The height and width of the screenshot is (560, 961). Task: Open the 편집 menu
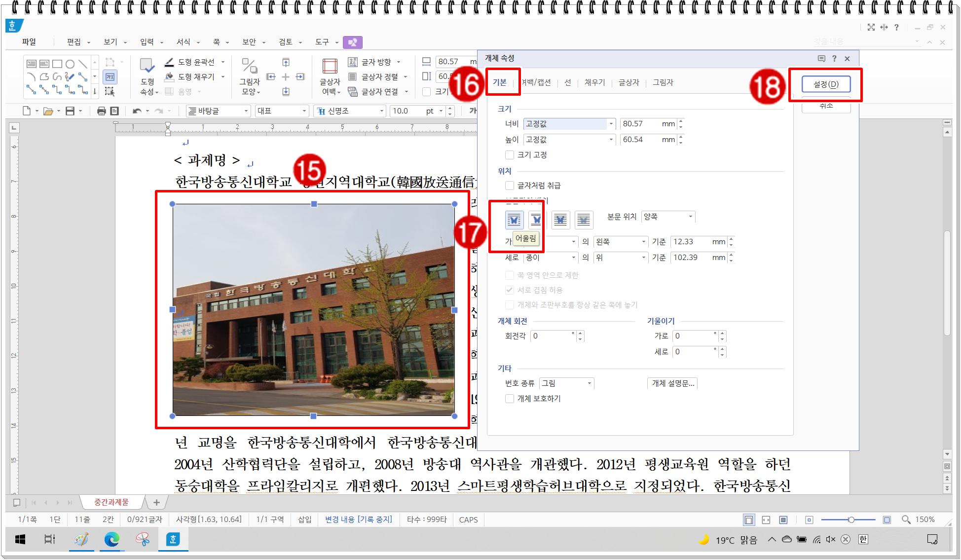(x=74, y=42)
